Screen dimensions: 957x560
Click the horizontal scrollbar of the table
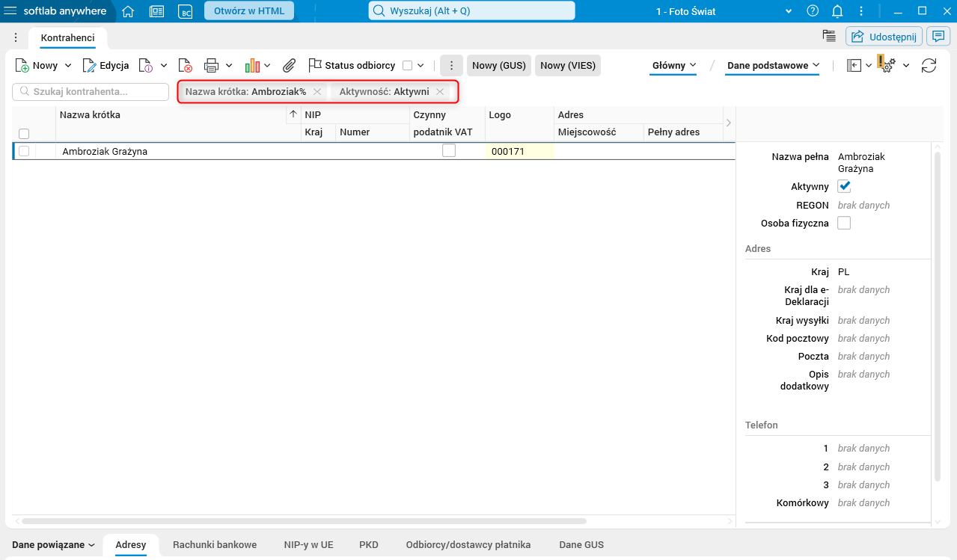(303, 520)
